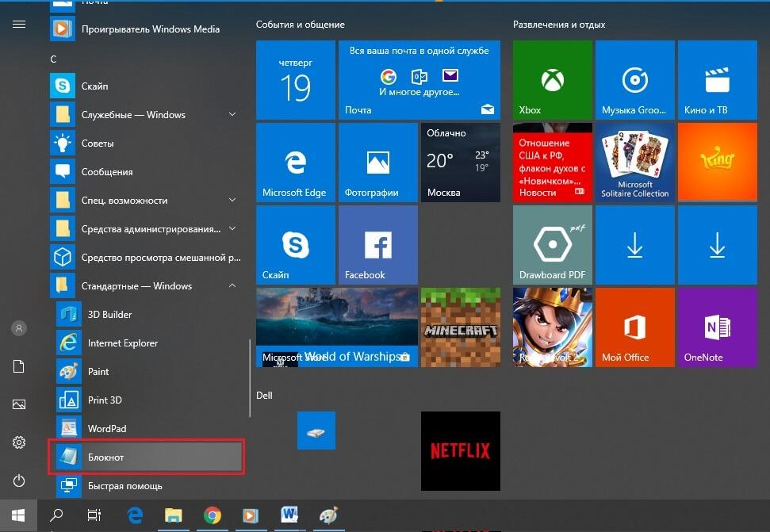Open the Dell group drive tile
This screenshot has height=532, width=770.
(x=316, y=431)
